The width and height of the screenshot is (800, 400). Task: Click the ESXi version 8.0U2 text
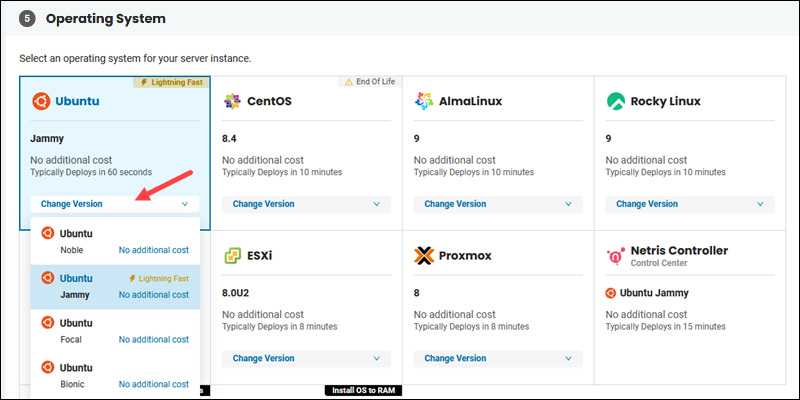(x=235, y=293)
